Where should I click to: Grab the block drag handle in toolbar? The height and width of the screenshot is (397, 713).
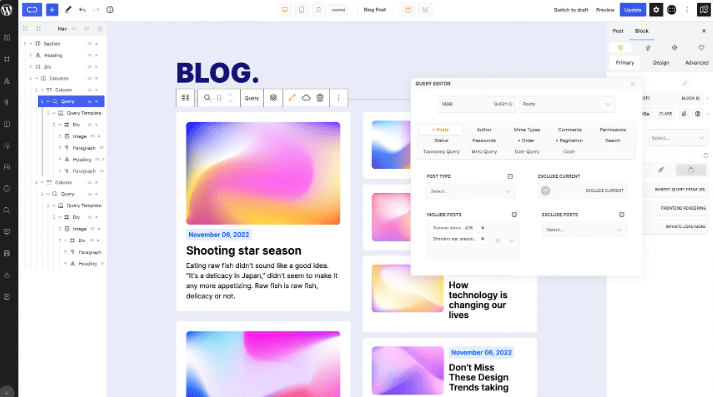[x=219, y=98]
